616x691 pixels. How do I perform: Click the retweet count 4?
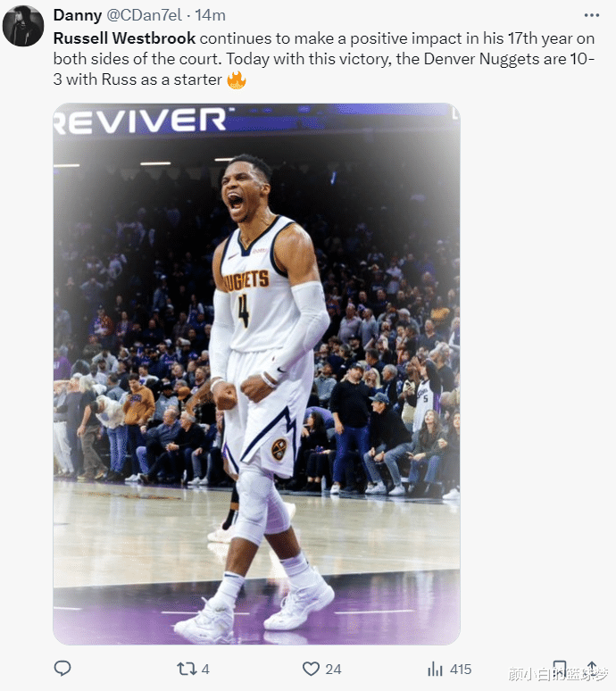(x=205, y=670)
